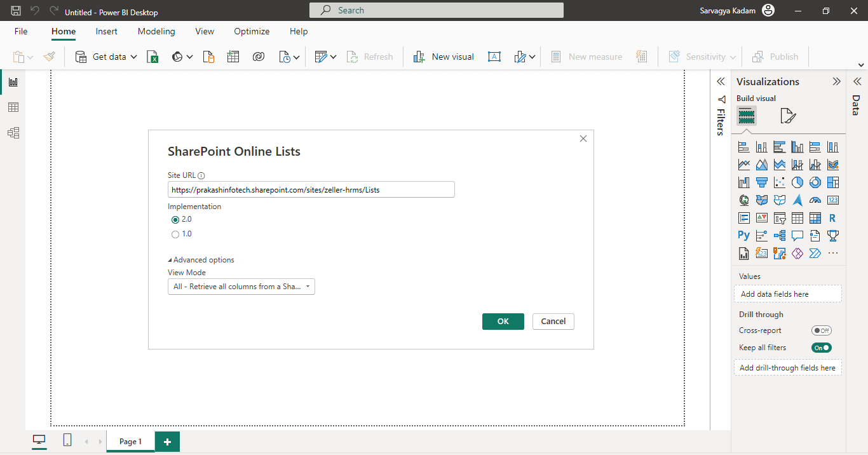Open the View Mode dropdown
This screenshot has height=455, width=868.
[x=241, y=287]
